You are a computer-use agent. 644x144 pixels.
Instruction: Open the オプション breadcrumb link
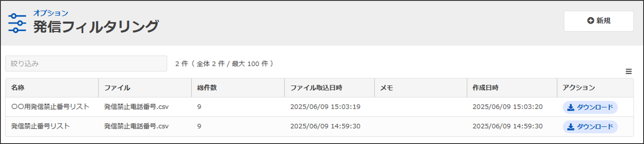click(x=51, y=13)
